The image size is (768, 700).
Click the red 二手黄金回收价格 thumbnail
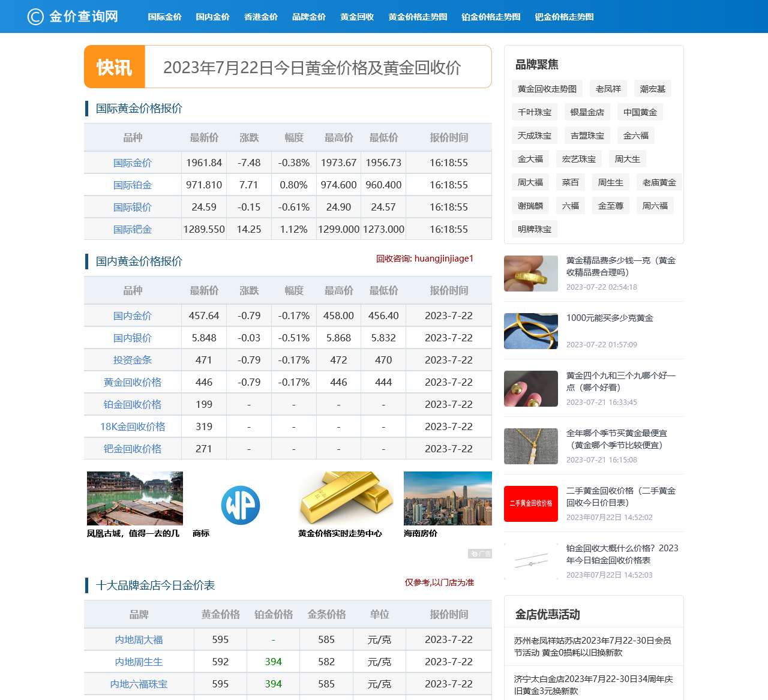tap(531, 504)
